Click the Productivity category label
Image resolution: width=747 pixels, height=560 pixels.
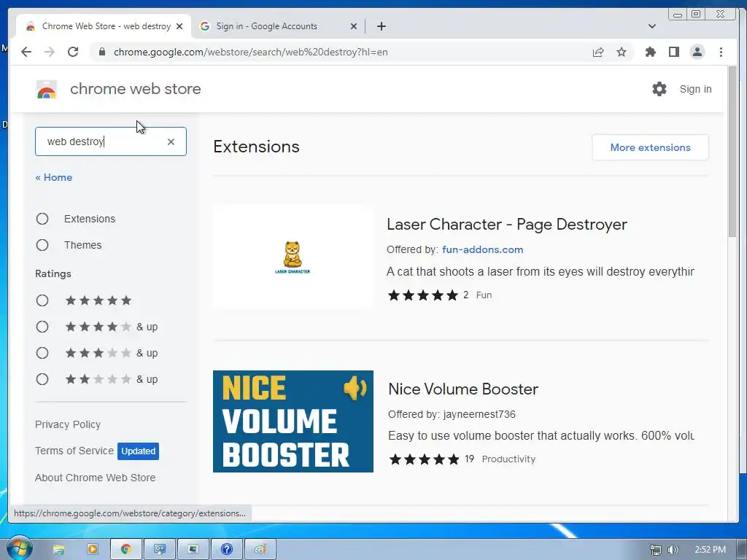click(x=508, y=459)
